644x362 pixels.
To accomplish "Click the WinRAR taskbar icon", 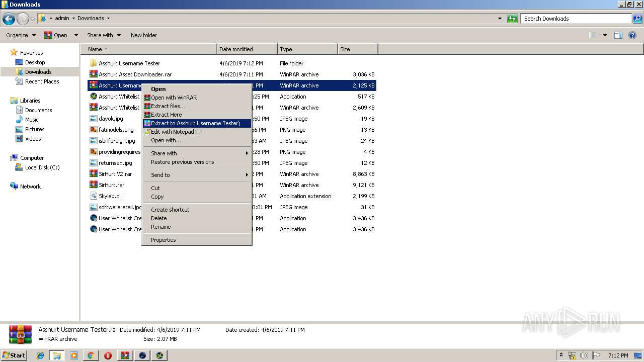I will coord(125,355).
